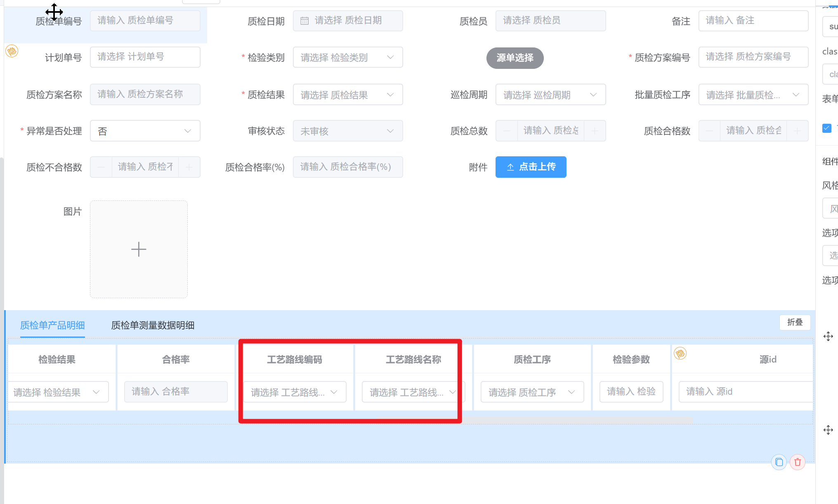This screenshot has height=504, width=838.
Task: Select the 质检单产品明细 tab
Action: 52,325
